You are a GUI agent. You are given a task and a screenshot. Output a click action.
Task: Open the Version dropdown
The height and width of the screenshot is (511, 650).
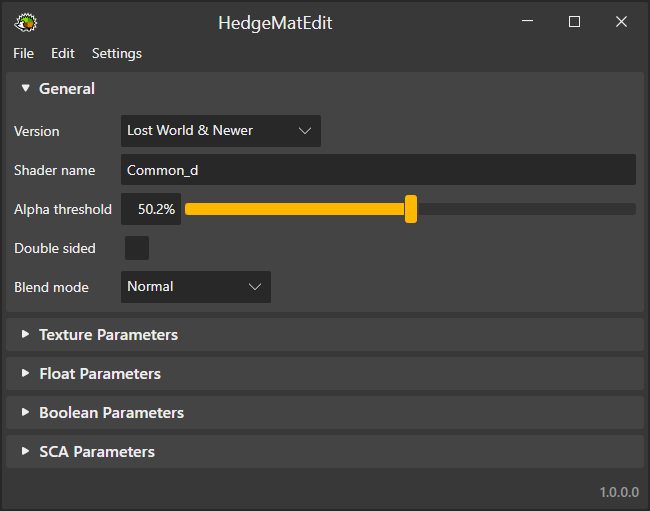[x=221, y=131]
